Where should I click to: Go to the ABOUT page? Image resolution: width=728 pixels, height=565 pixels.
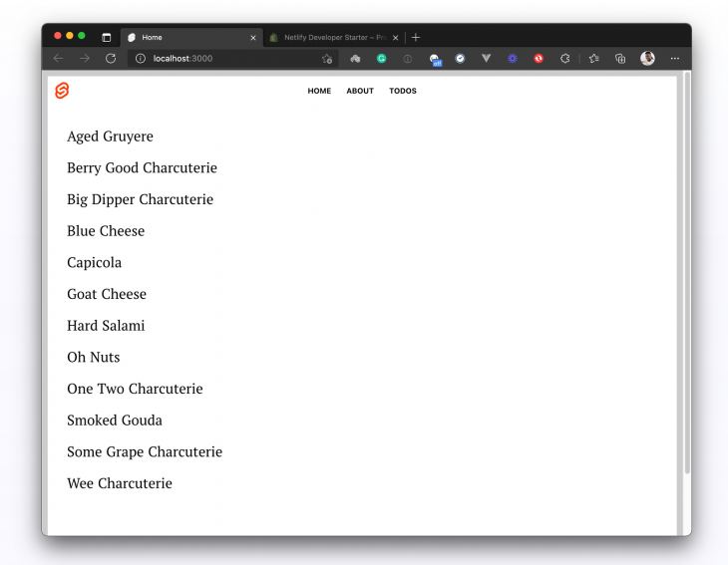tap(360, 91)
